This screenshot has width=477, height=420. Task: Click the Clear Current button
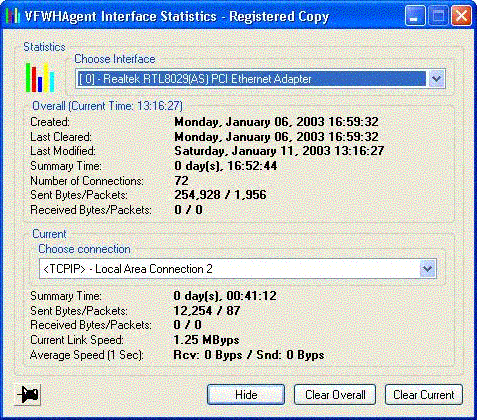424,395
